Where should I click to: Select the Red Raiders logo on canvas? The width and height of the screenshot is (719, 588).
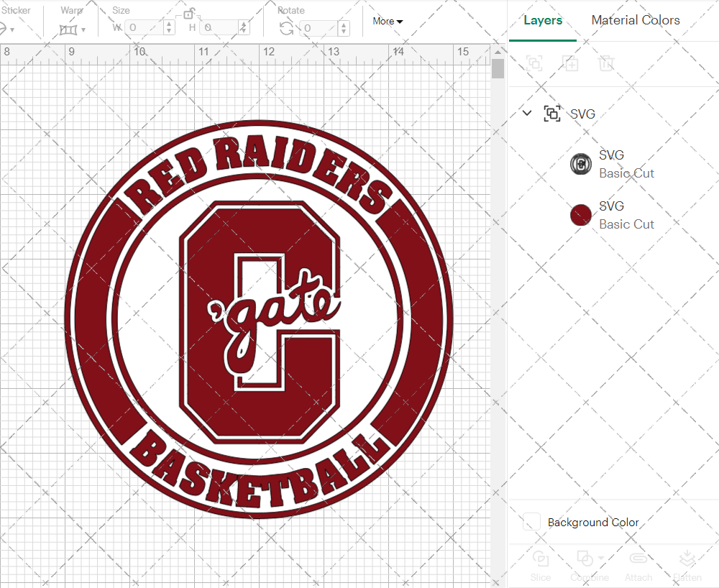click(259, 319)
